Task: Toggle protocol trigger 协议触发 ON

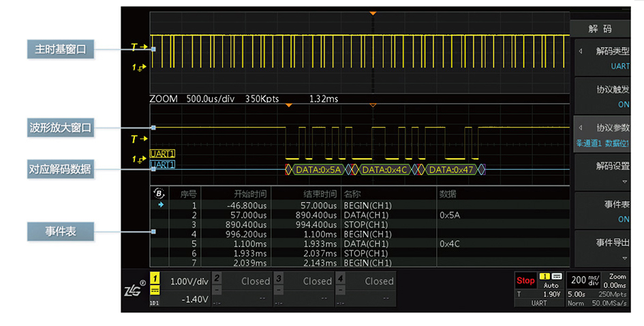Action: (x=602, y=96)
